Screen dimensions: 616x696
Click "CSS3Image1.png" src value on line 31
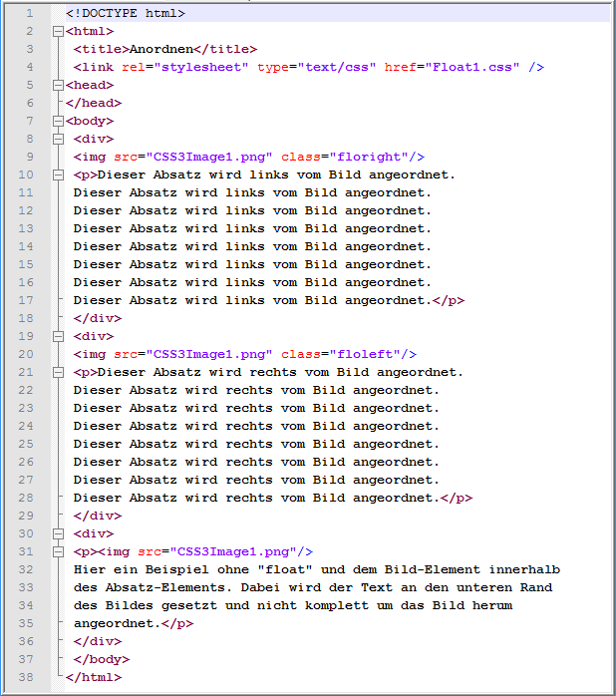(x=233, y=551)
